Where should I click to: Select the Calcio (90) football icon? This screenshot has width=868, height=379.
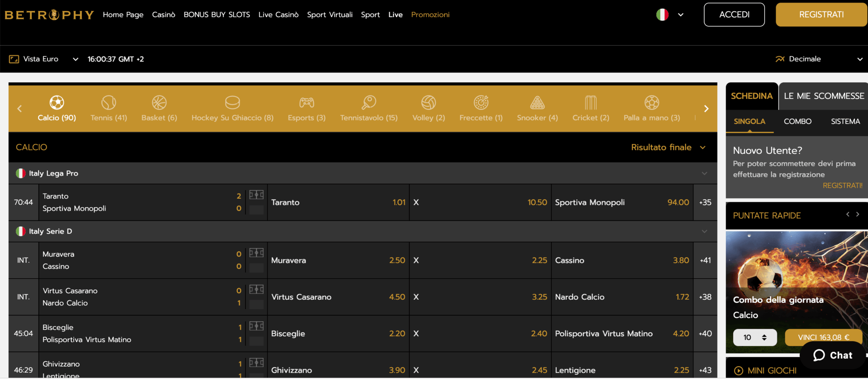pyautogui.click(x=57, y=102)
